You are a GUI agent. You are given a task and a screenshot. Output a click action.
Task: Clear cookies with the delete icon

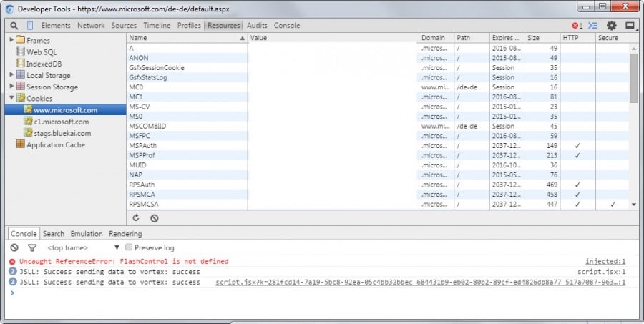[x=154, y=218]
